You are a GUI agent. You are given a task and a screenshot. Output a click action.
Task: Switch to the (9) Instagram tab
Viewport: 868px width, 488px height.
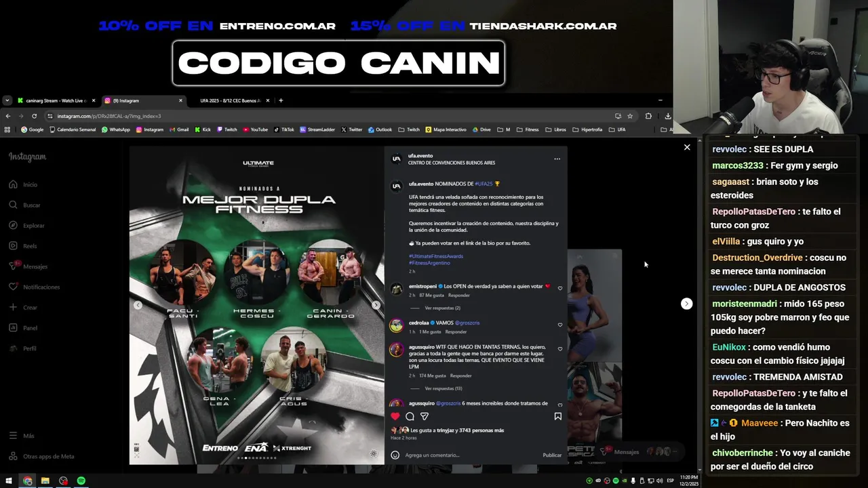[143, 100]
